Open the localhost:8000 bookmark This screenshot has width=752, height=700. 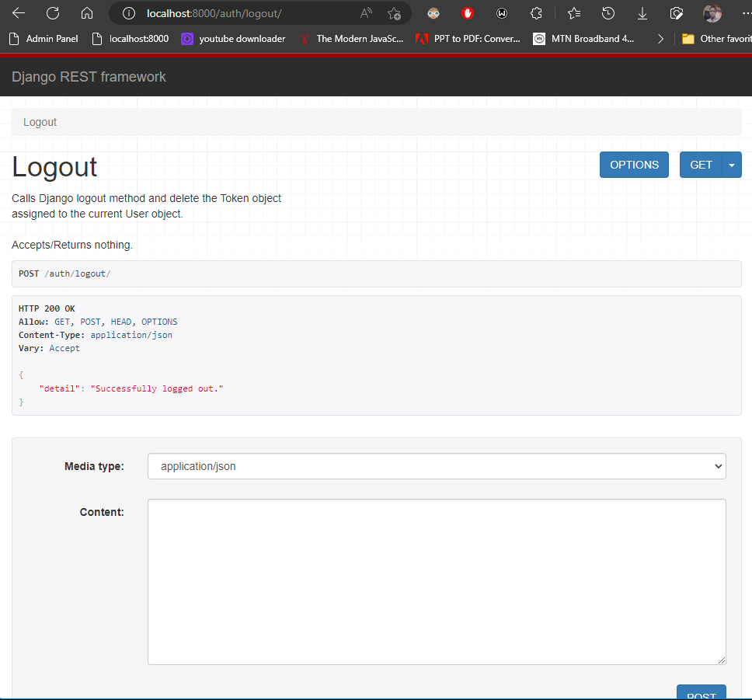click(x=136, y=38)
